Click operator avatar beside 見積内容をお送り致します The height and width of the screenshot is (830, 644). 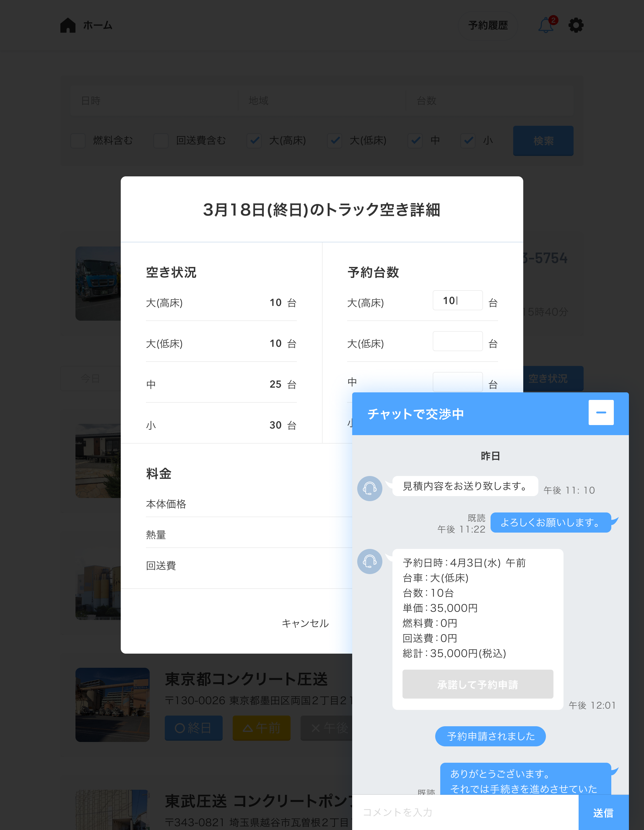coord(369,488)
